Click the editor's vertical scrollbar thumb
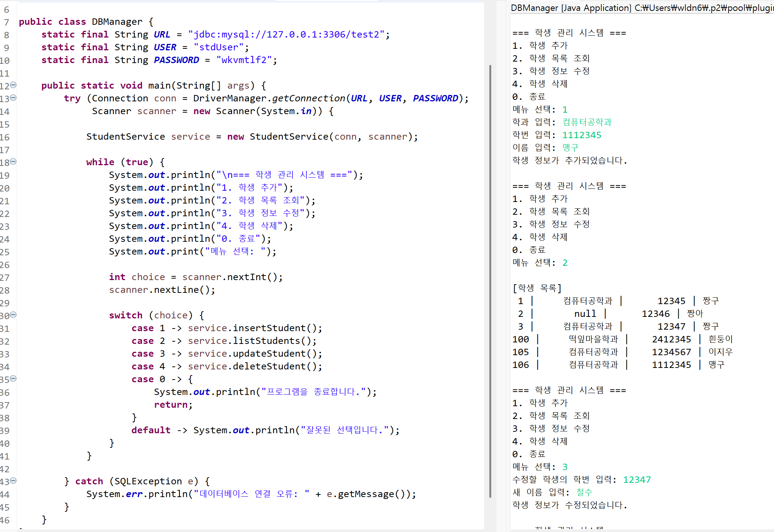 (490, 282)
